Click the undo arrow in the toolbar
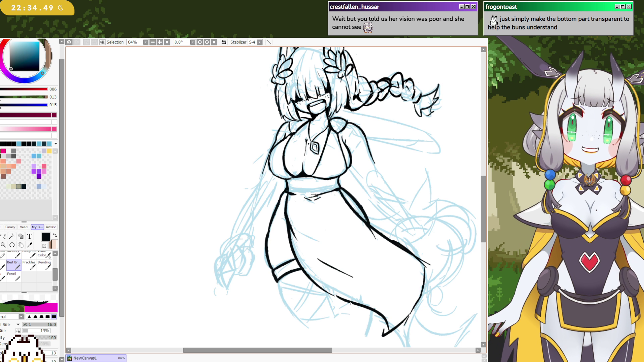 (x=69, y=42)
